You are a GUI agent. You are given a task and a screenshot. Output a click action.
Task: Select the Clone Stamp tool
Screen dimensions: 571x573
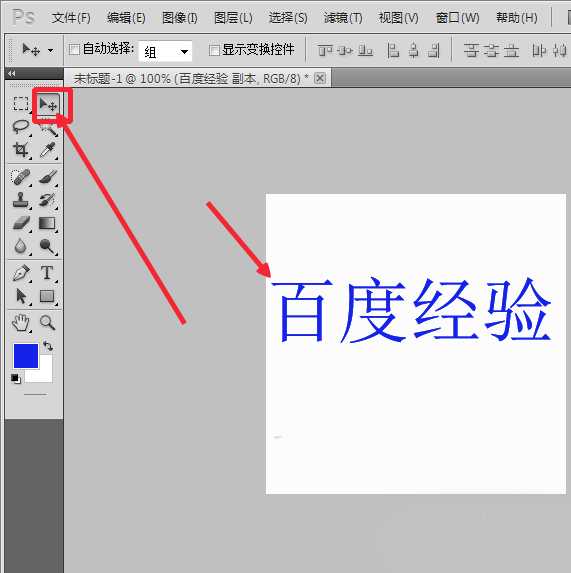(x=21, y=200)
